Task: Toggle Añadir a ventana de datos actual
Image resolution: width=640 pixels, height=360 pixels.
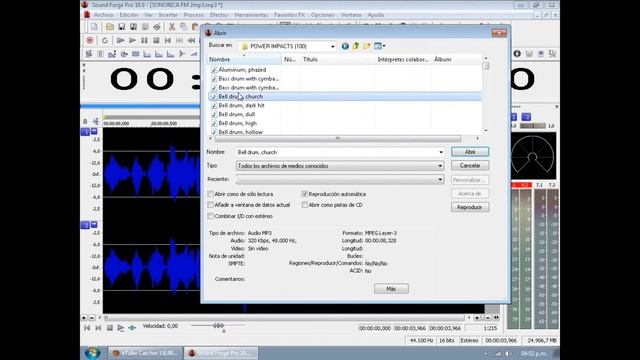Action: (x=211, y=205)
